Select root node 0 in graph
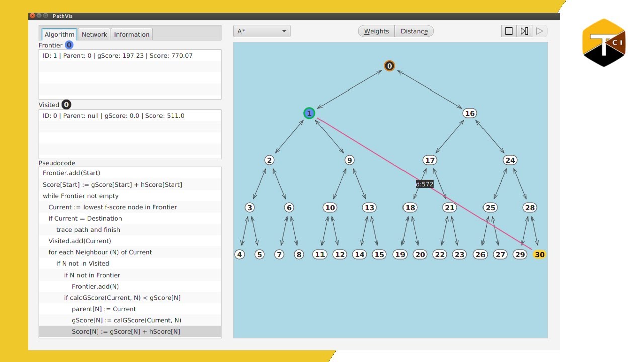This screenshot has height=362, width=644. 389,66
